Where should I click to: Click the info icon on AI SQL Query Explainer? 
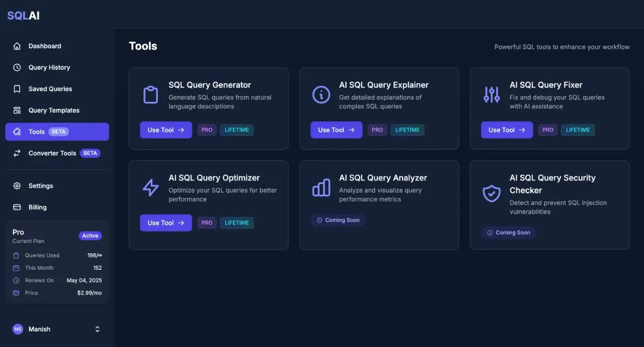321,95
